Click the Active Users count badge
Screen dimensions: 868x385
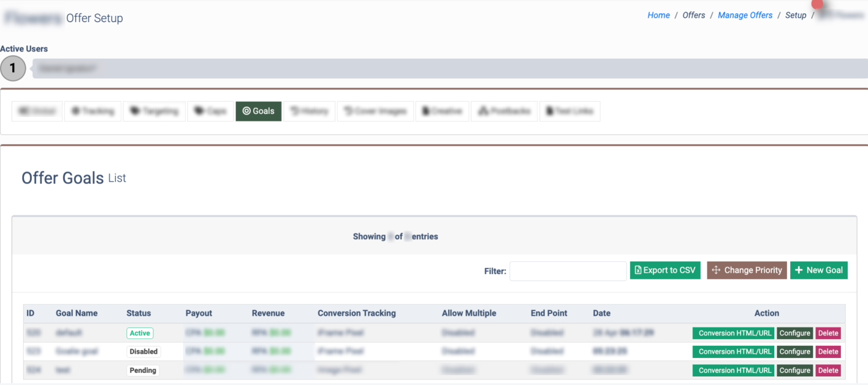click(x=13, y=69)
